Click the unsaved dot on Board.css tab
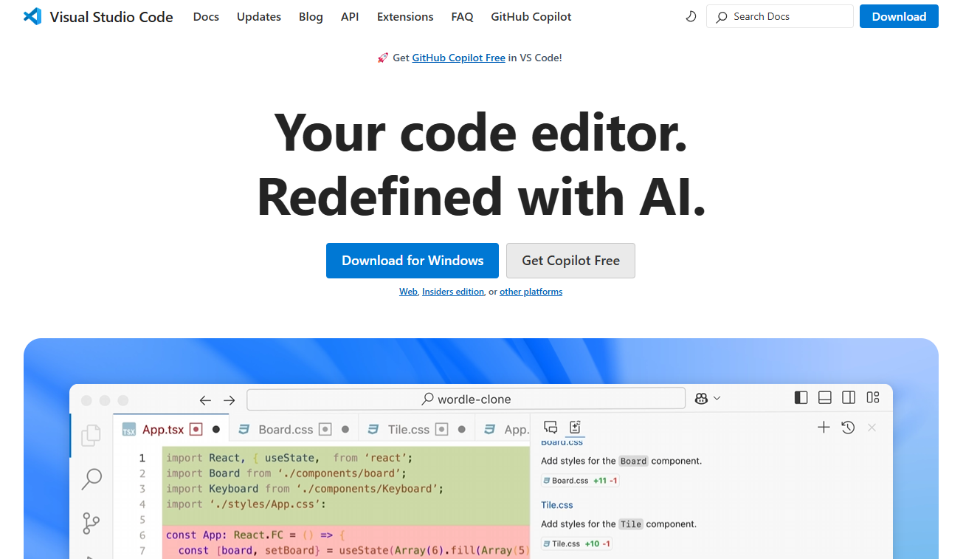980x559 pixels. click(x=345, y=429)
